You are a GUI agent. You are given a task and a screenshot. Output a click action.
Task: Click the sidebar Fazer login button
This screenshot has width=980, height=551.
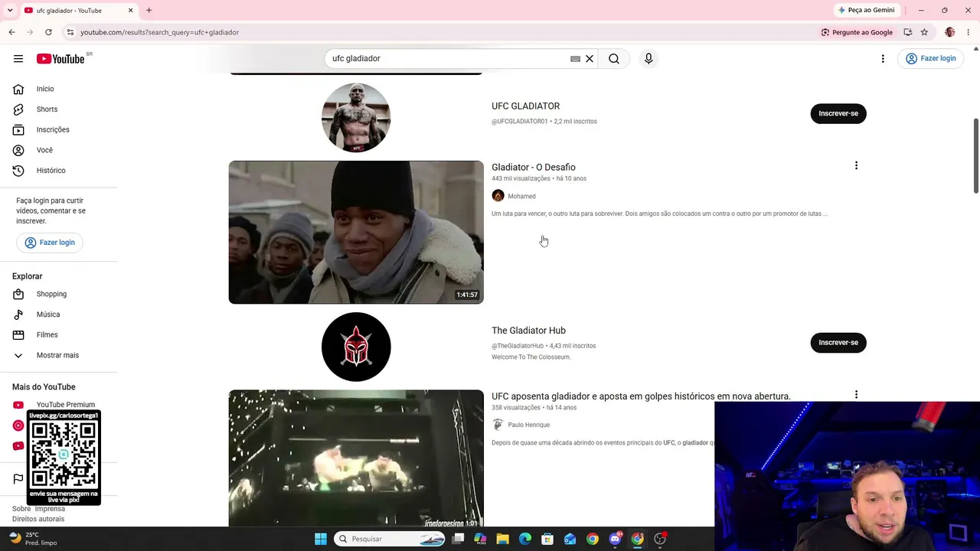click(50, 243)
